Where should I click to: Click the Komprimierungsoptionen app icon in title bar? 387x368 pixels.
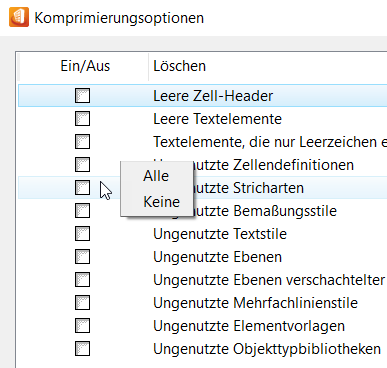click(19, 17)
